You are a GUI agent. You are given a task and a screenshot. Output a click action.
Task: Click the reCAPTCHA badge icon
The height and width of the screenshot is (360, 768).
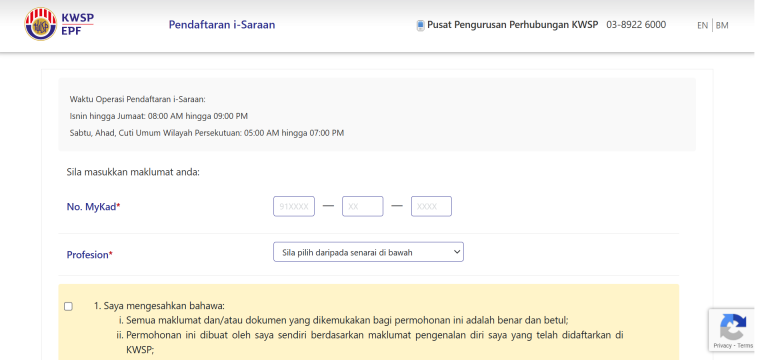coord(733,327)
